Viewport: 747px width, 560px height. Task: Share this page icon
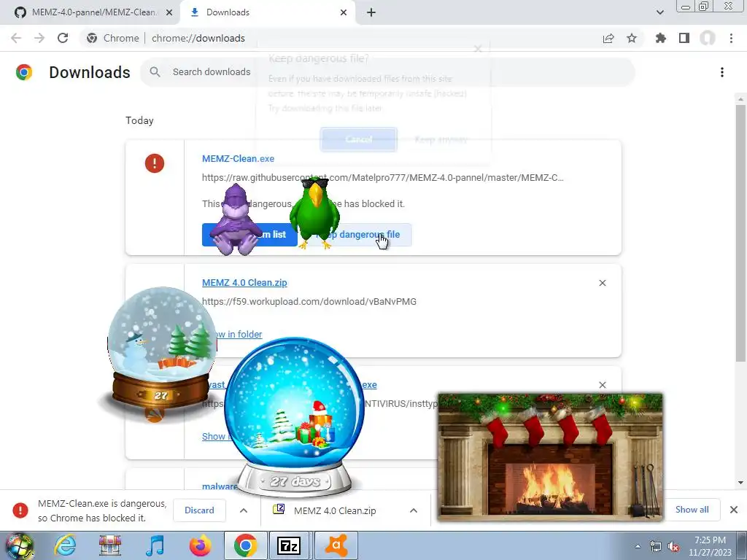(608, 38)
